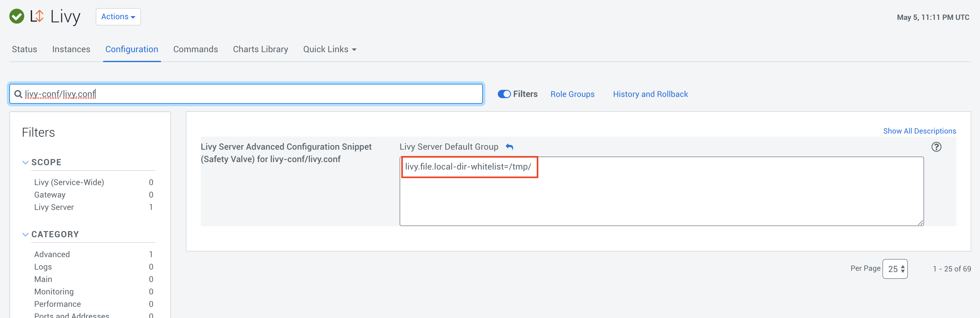
Task: Switch to the Instances tab
Action: pos(71,49)
